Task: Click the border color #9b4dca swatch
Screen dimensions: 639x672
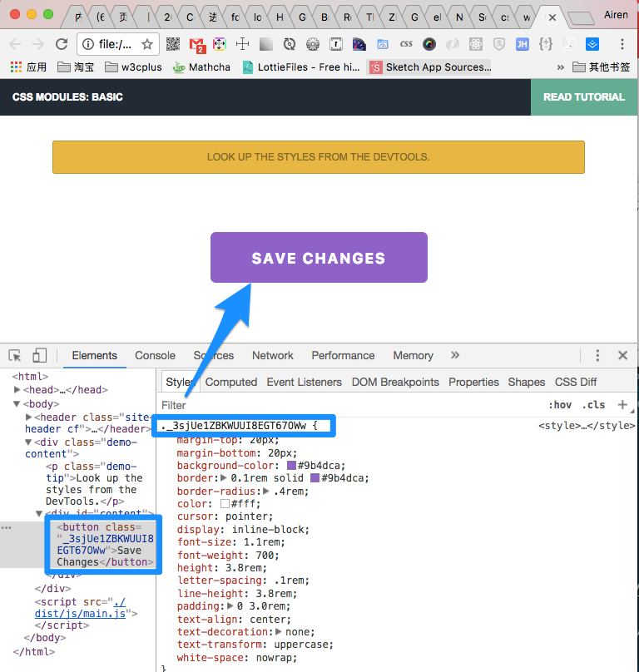Action: (x=315, y=478)
